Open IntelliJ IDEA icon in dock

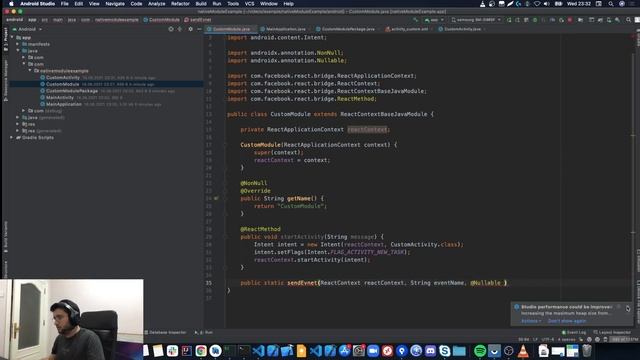click(187, 351)
